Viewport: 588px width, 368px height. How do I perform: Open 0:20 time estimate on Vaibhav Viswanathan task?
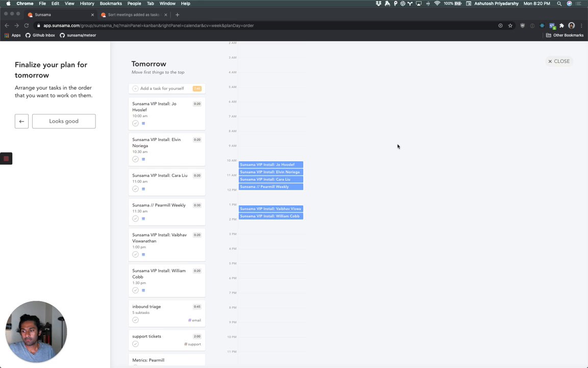(197, 235)
